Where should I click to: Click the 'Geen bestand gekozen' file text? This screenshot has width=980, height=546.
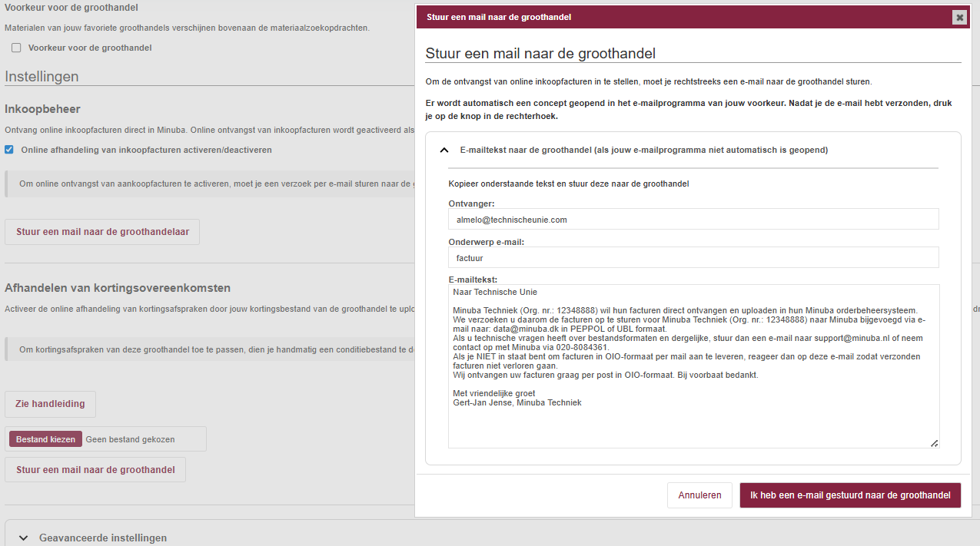click(x=130, y=439)
